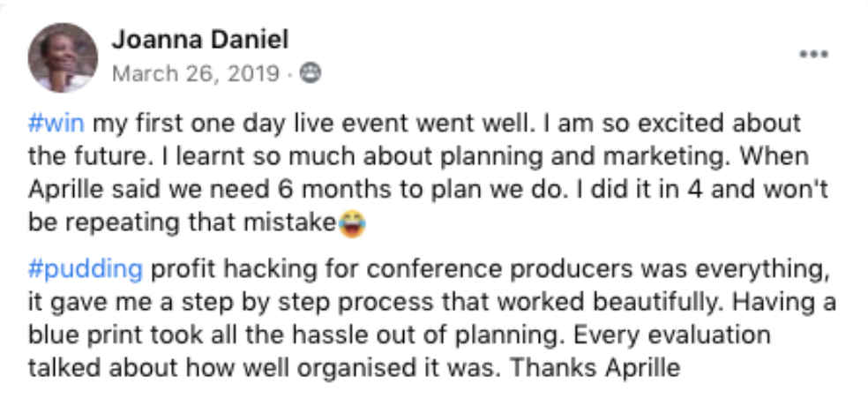Open the three-dot post options menu

click(812, 55)
